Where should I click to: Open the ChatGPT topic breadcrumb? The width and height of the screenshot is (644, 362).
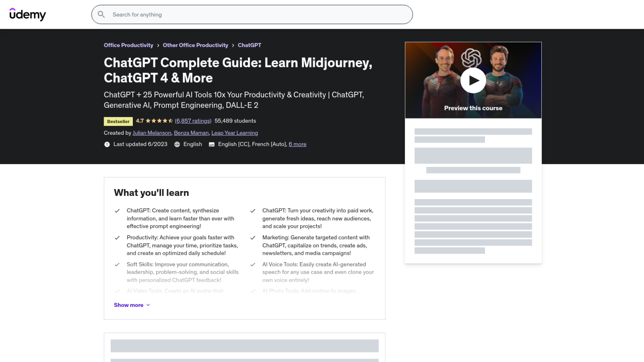pos(249,45)
